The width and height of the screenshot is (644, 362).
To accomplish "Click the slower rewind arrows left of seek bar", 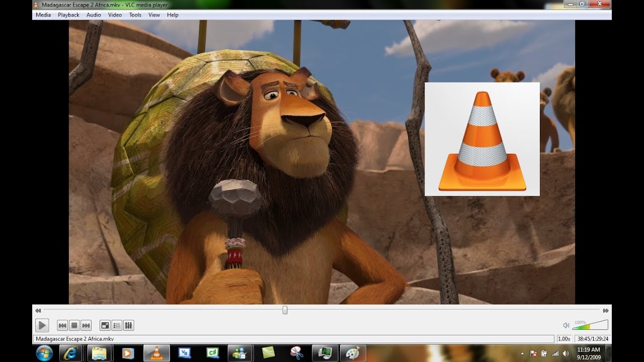I will (38, 311).
